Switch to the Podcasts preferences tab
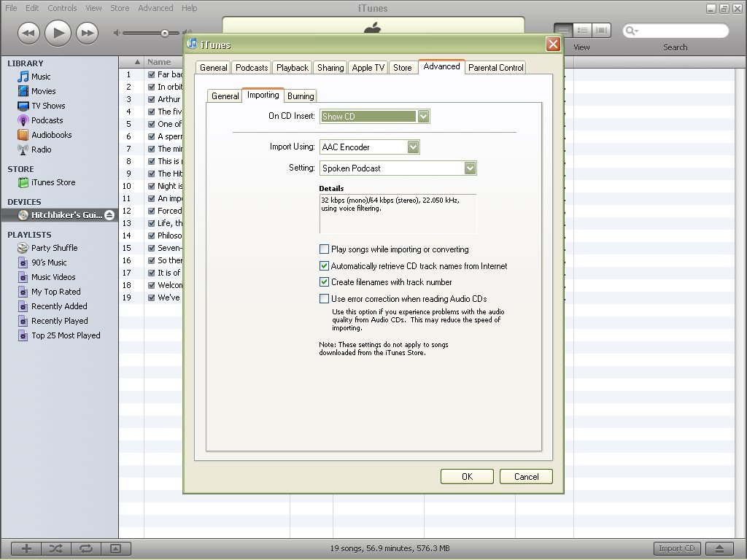 (252, 68)
